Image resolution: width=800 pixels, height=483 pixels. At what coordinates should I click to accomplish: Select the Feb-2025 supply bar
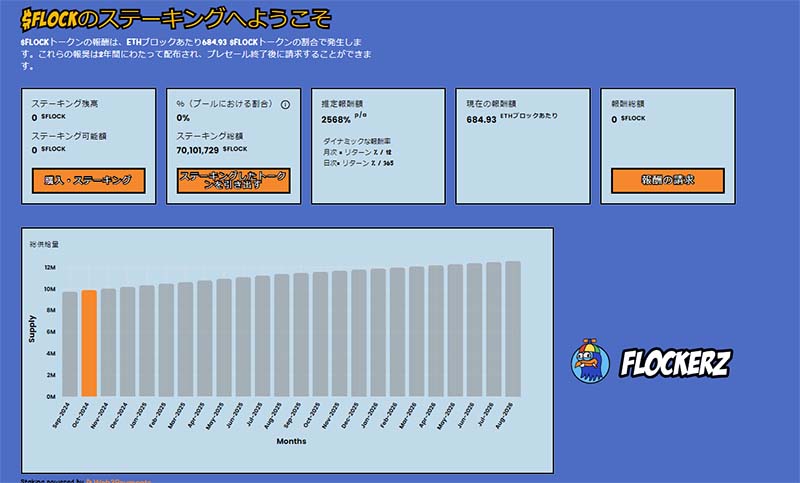pos(166,340)
